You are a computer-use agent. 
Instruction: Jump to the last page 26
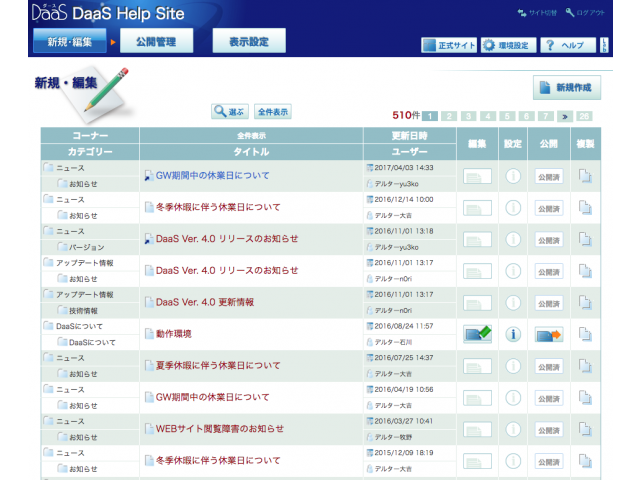coord(584,116)
